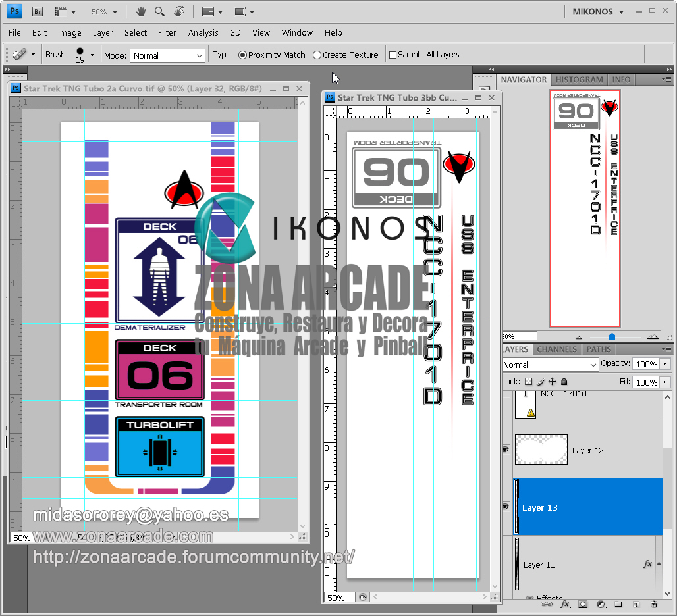Create a new layer using the Layers panel icon
677x616 pixels.
636,603
